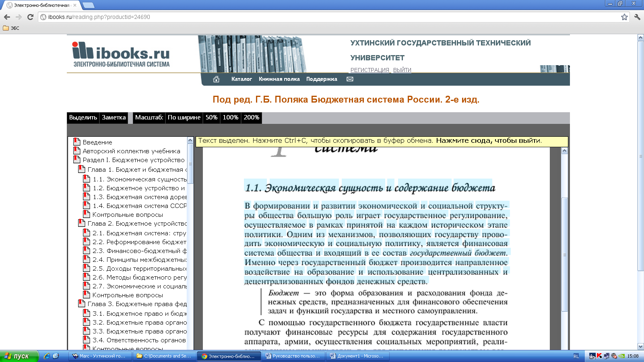Click the PDF icon beside section 1.1

(x=87, y=179)
